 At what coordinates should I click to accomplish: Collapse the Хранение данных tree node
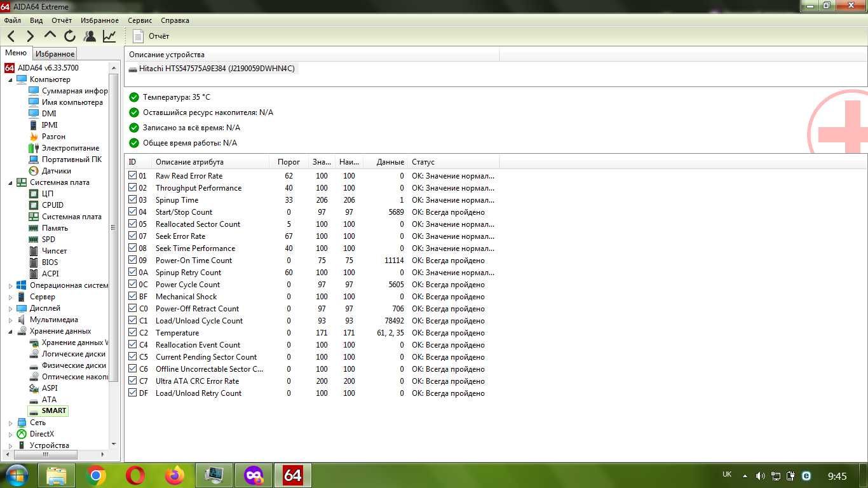(x=10, y=332)
